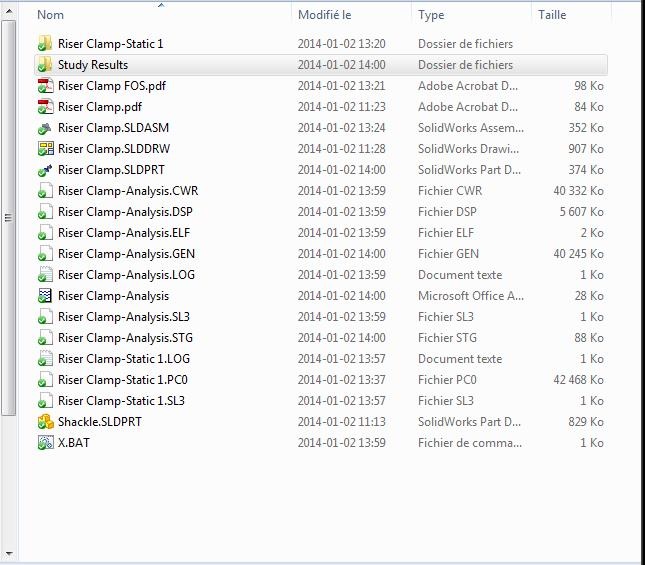Click the 907 Ko size value
The width and height of the screenshot is (645, 565).
(x=586, y=149)
